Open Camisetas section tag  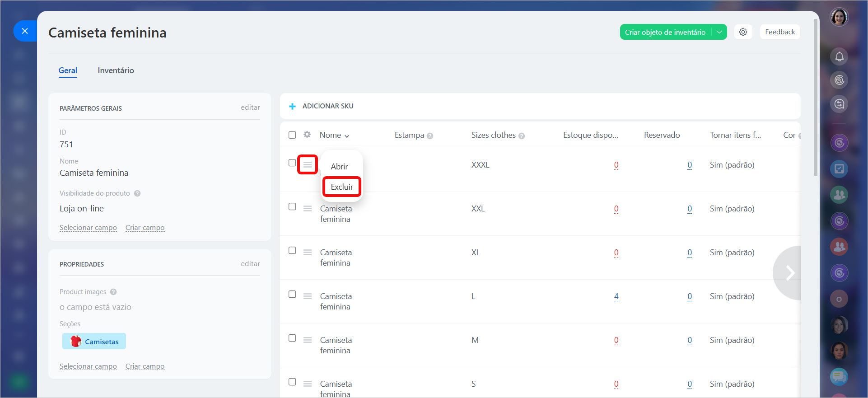(x=94, y=341)
